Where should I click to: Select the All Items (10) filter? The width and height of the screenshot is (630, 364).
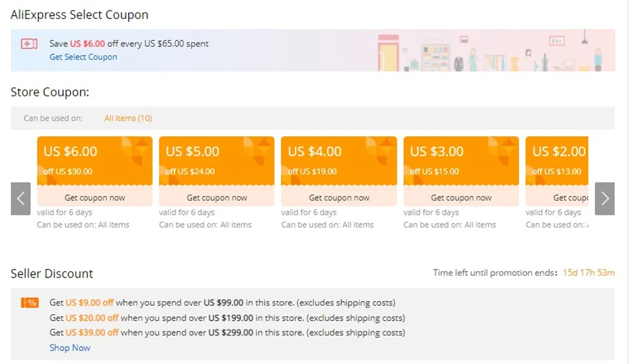(x=128, y=118)
